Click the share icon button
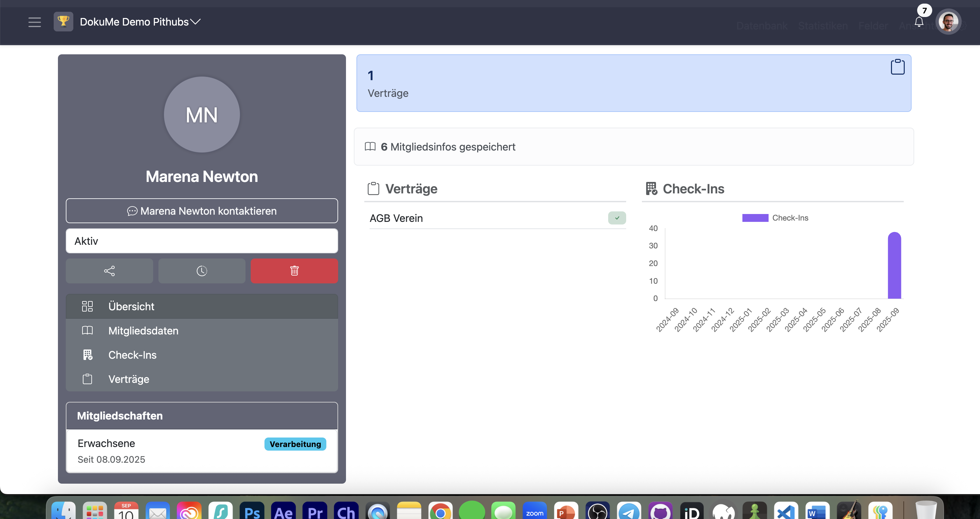980x519 pixels. (x=109, y=271)
